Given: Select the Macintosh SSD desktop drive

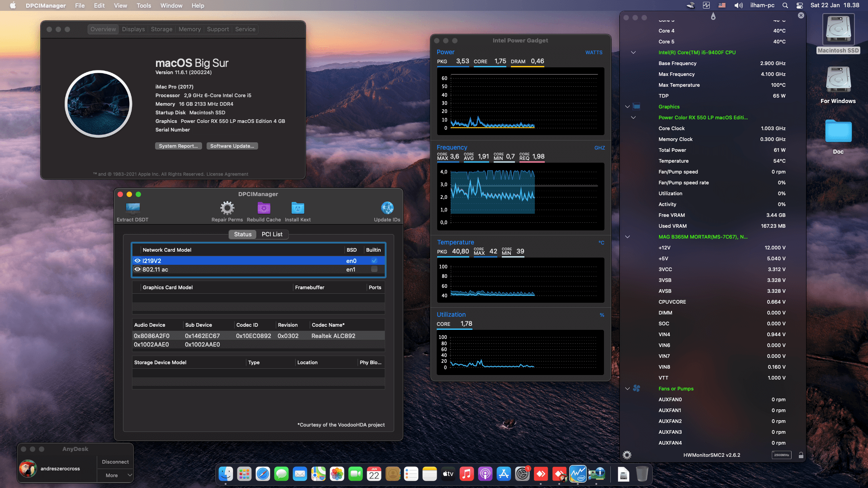Looking at the screenshot, I should (838, 34).
